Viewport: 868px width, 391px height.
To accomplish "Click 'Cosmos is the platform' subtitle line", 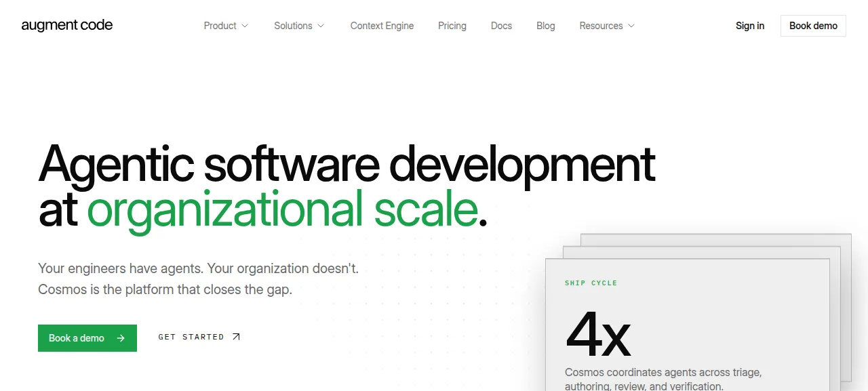I will tap(165, 289).
